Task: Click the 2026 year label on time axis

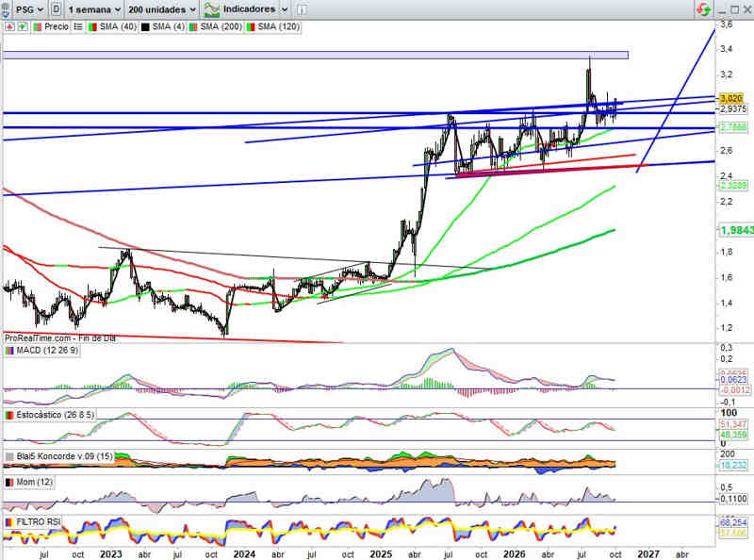Action: tap(514, 554)
